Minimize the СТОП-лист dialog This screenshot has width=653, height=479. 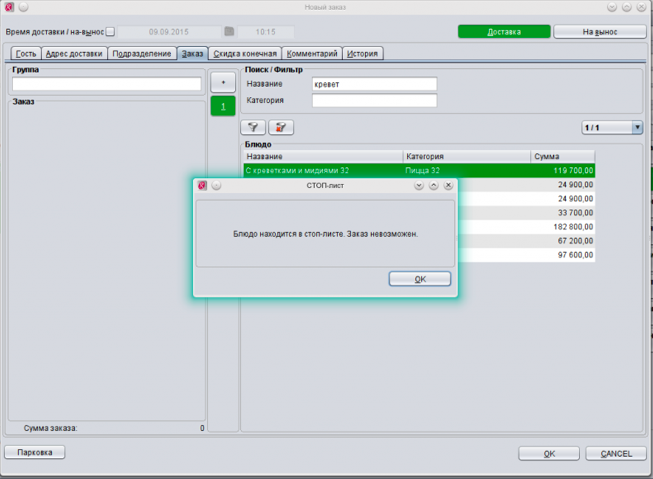click(x=419, y=185)
